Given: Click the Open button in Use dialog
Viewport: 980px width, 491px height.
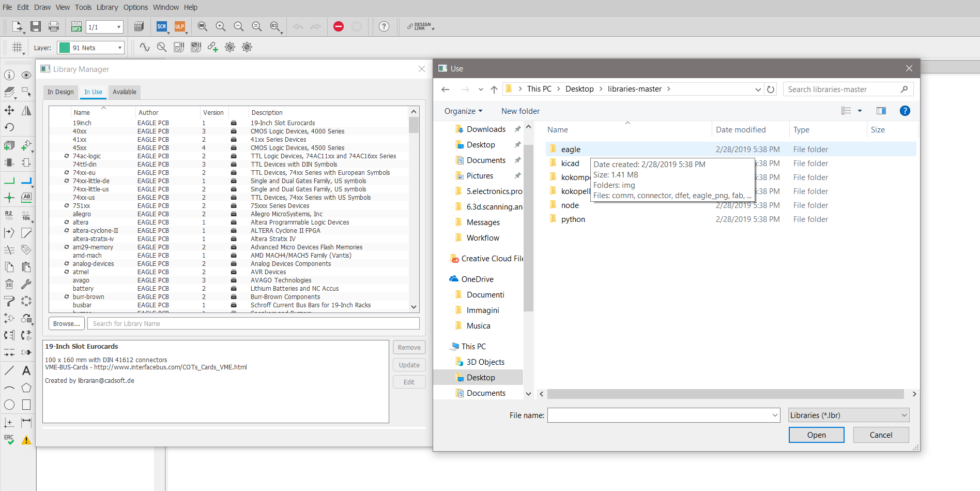Looking at the screenshot, I should pos(816,435).
